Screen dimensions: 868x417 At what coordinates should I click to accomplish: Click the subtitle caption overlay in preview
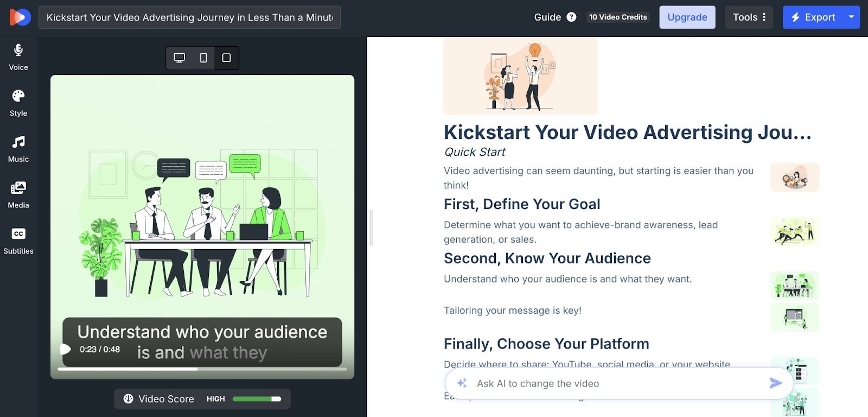pos(202,342)
